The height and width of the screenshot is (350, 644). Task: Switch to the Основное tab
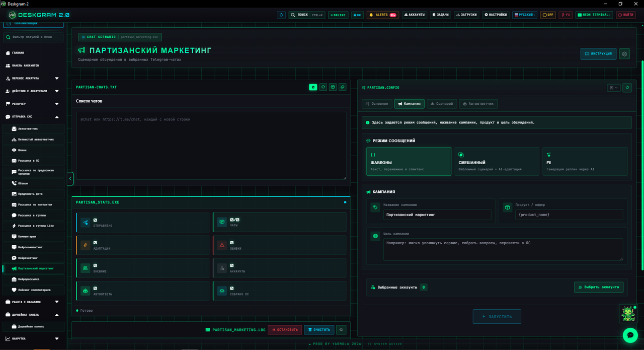[377, 104]
